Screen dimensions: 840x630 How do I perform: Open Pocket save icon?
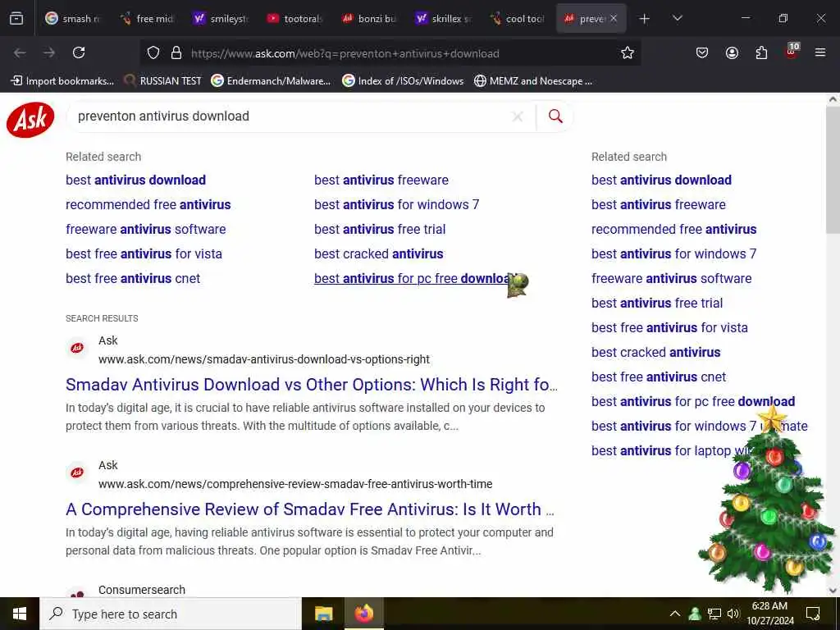coord(702,52)
